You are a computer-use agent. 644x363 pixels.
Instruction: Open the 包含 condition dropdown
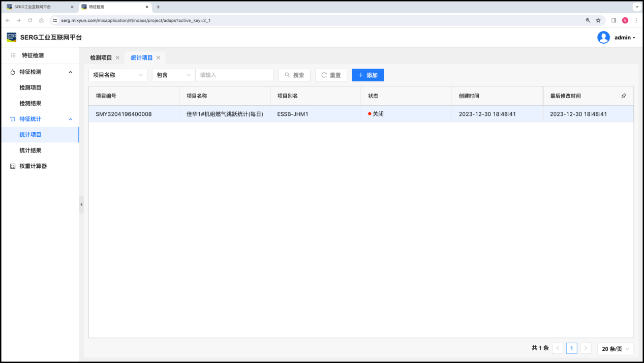(x=173, y=75)
